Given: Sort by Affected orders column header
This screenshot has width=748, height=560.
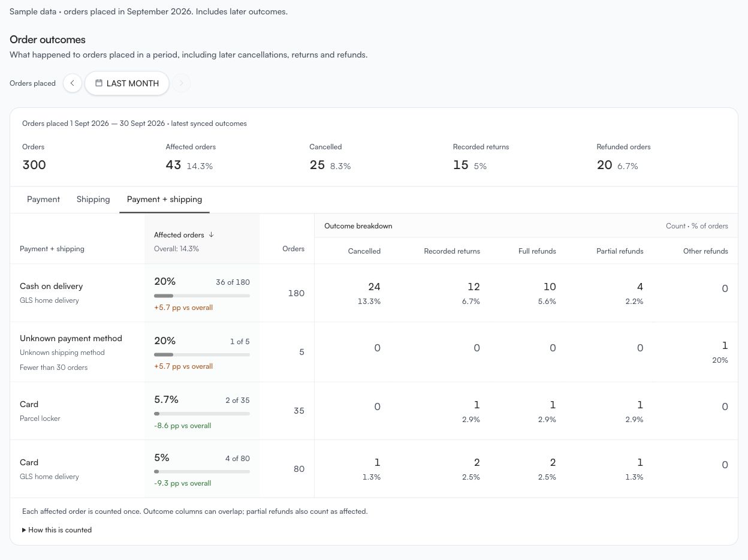Looking at the screenshot, I should click(x=183, y=234).
